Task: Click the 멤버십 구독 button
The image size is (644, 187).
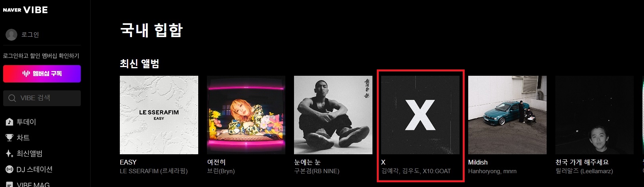Action: click(x=42, y=74)
